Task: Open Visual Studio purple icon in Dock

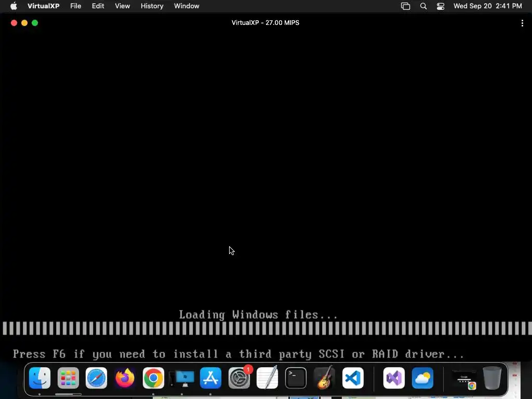Action: pyautogui.click(x=394, y=378)
